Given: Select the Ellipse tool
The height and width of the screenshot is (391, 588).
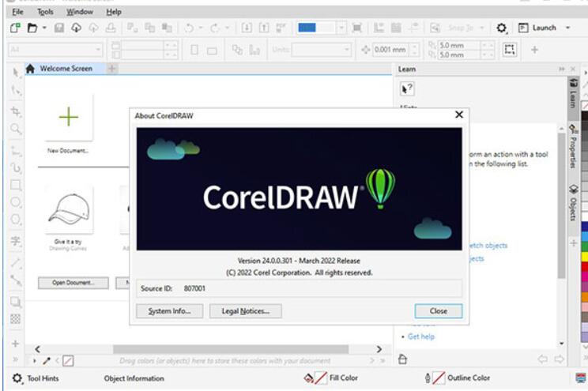Looking at the screenshot, I should pos(16,202).
